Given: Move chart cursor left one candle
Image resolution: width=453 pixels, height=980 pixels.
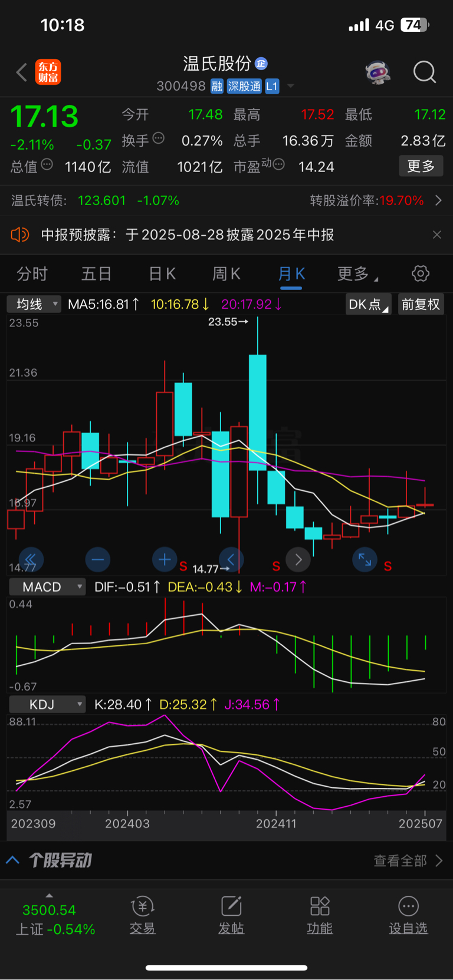Looking at the screenshot, I should [231, 559].
